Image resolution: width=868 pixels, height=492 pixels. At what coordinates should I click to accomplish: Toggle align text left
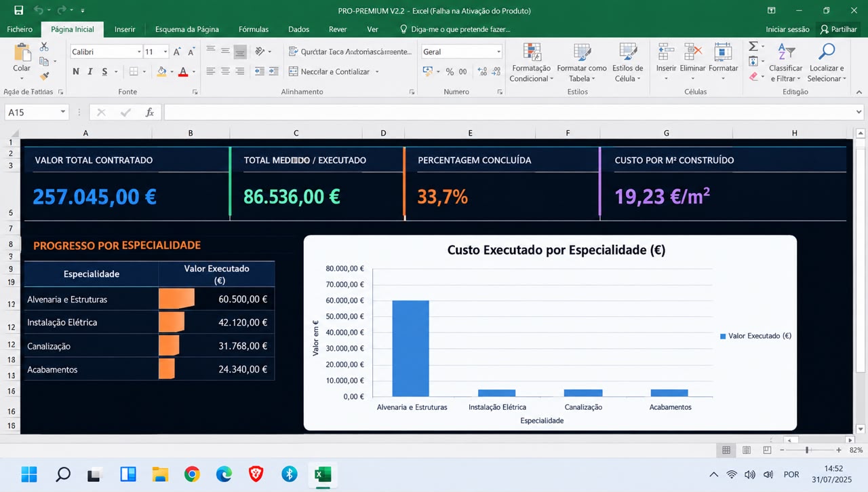tap(210, 71)
